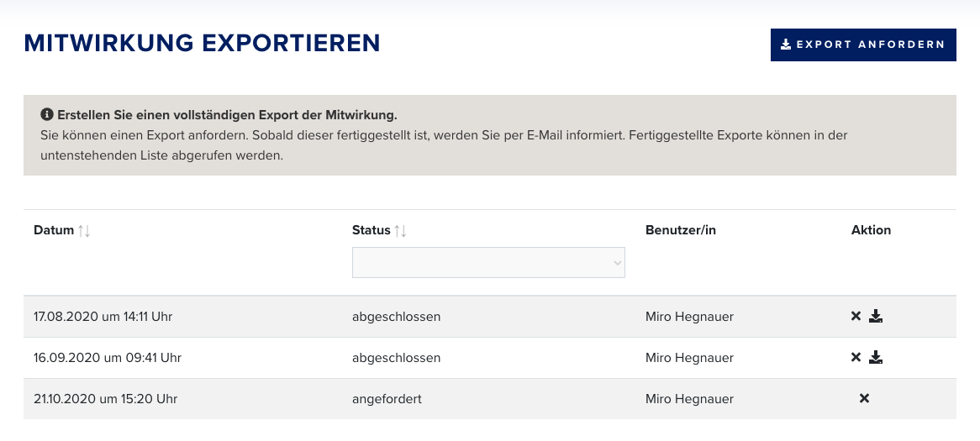Click the info icon in the notice box
This screenshot has width=980, height=441.
point(46,114)
